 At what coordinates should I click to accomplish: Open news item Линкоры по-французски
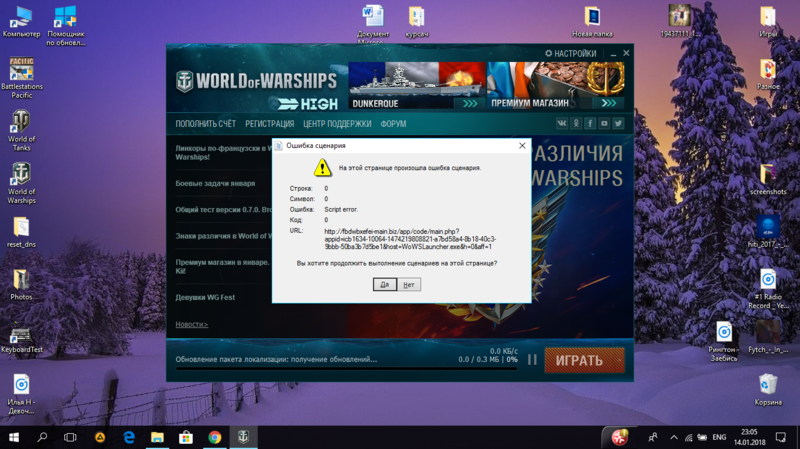click(x=223, y=153)
